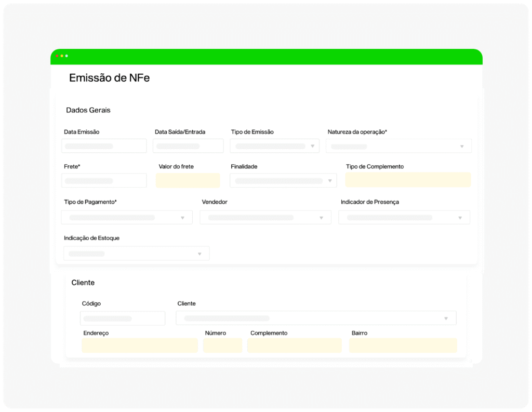The width and height of the screenshot is (532, 412).
Task: Open the Natureza da operação dropdown
Action: (x=398, y=147)
